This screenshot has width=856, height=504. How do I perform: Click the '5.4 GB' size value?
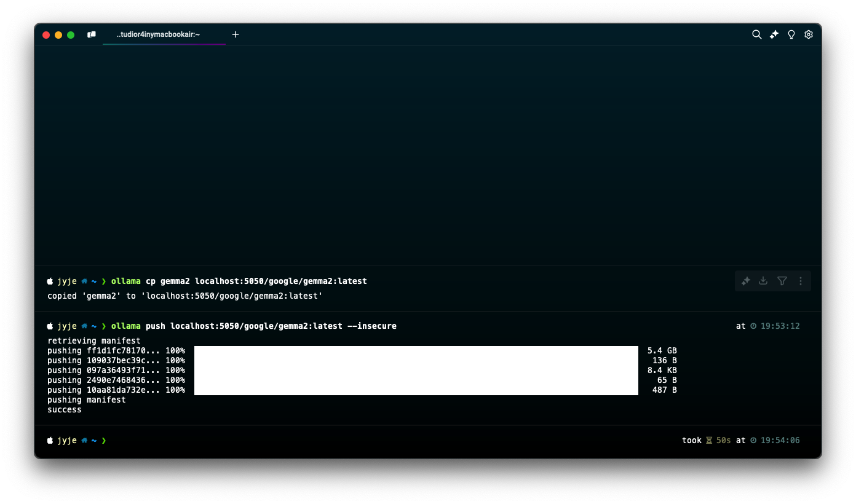662,351
